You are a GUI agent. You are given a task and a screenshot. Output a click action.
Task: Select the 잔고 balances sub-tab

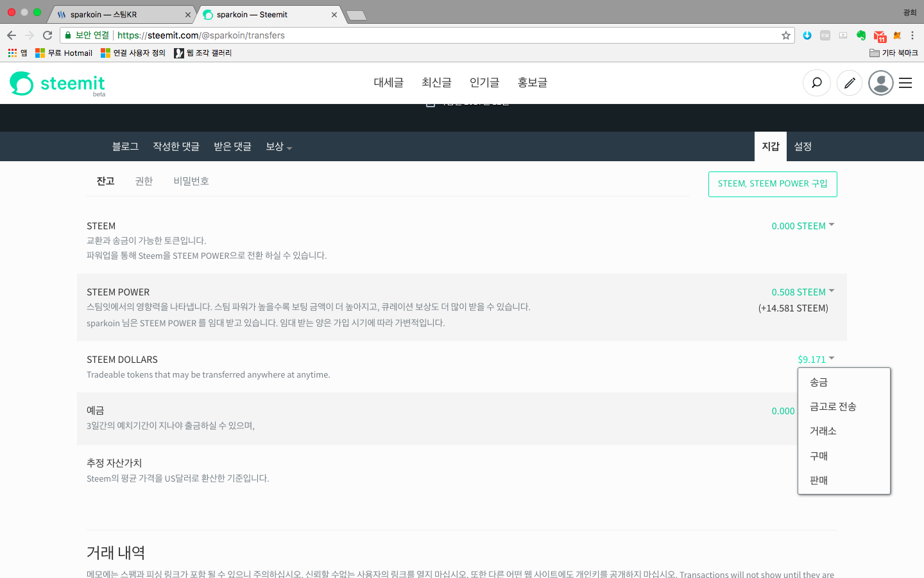click(x=105, y=181)
